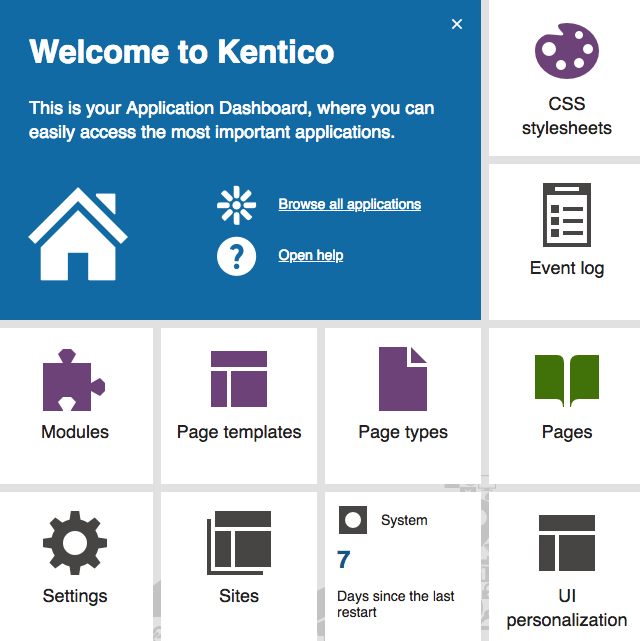This screenshot has height=641, width=640.
Task: Launch Modules puzzle piece icon
Action: pos(74,380)
